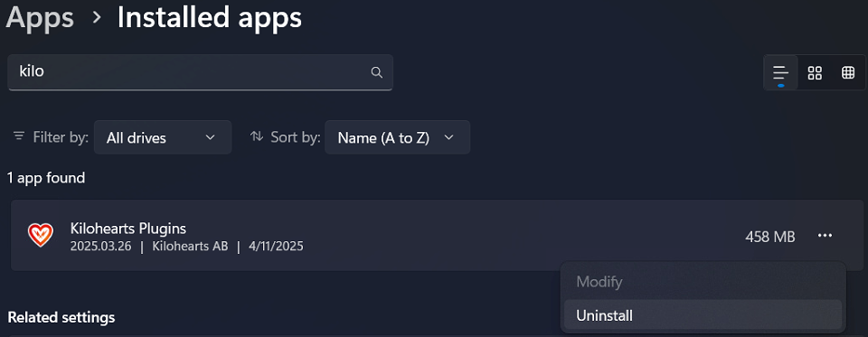Click the 458 MB size label
Image resolution: width=868 pixels, height=337 pixels.
(770, 237)
